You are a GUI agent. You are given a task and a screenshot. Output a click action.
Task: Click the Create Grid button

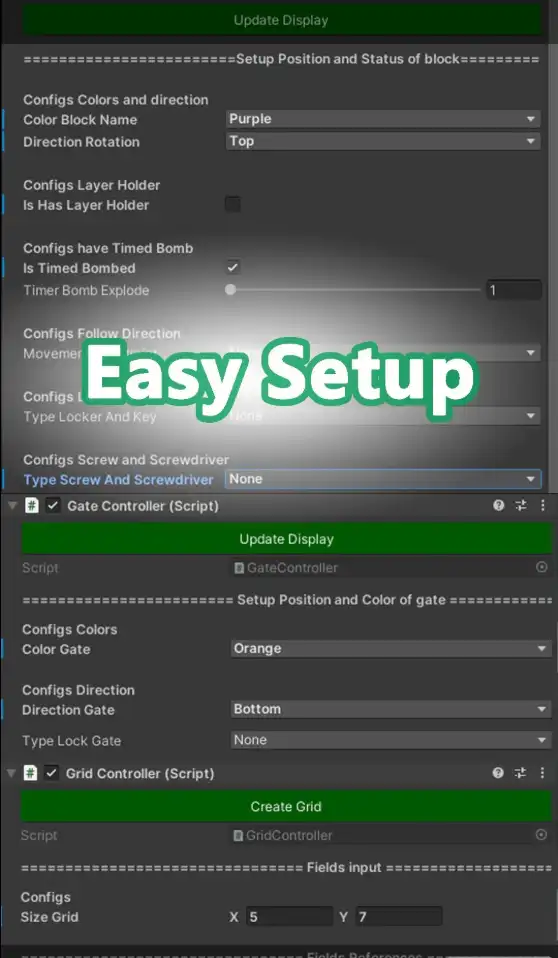286,806
